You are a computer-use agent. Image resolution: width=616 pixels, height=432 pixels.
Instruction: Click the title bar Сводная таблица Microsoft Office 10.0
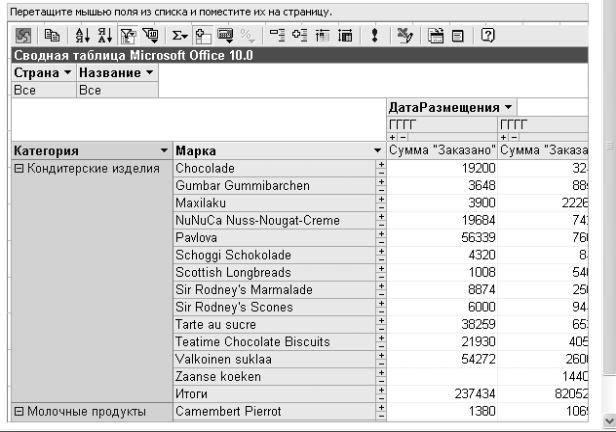300,55
